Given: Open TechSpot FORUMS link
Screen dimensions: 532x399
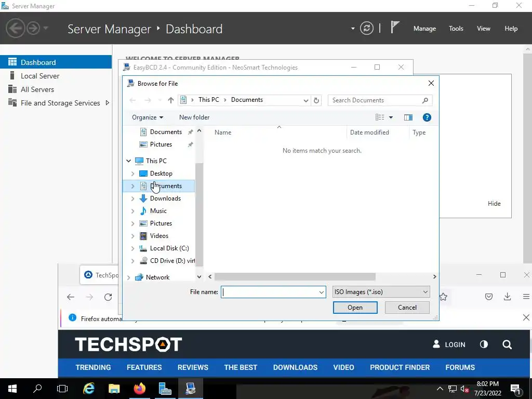Looking at the screenshot, I should [460, 367].
